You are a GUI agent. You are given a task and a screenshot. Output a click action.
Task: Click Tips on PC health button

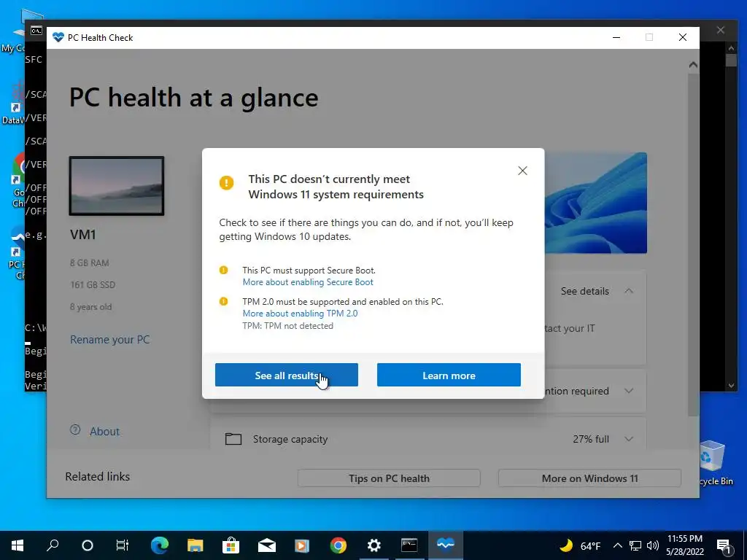tap(389, 478)
